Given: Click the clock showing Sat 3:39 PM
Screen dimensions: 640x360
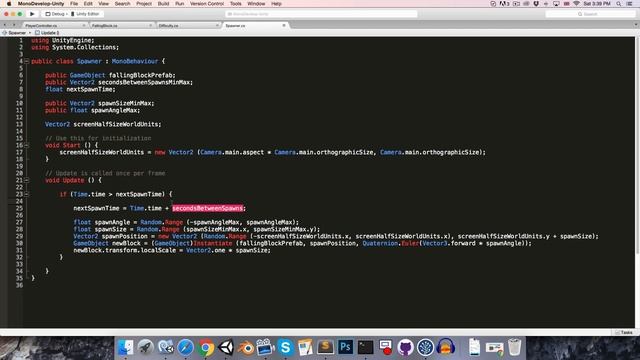Looking at the screenshot, I should coord(597,4).
